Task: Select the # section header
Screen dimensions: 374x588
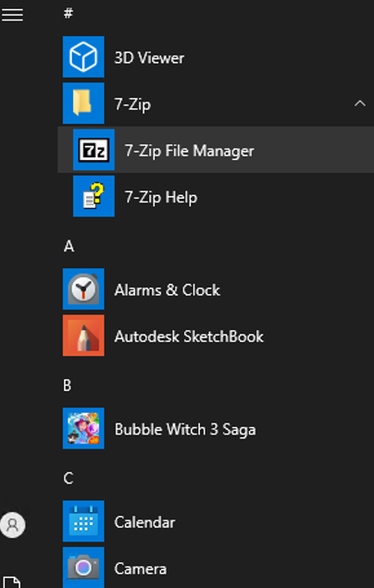Action: point(68,14)
